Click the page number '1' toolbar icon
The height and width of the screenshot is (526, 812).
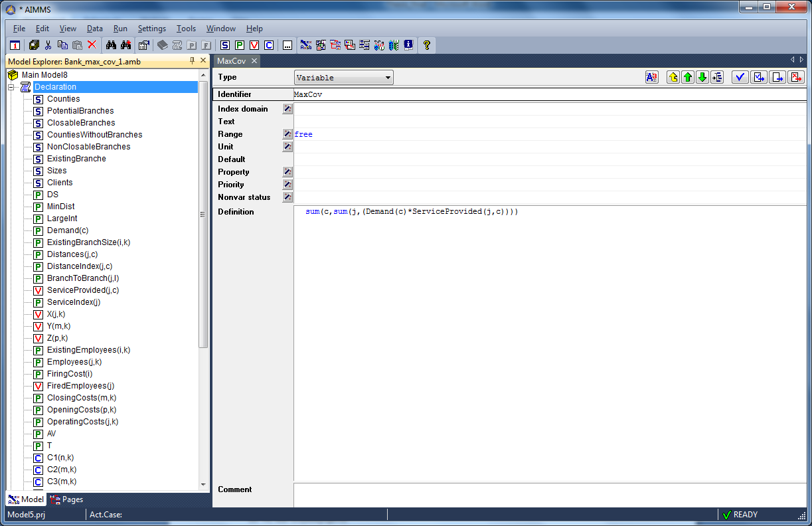pyautogui.click(x=15, y=45)
